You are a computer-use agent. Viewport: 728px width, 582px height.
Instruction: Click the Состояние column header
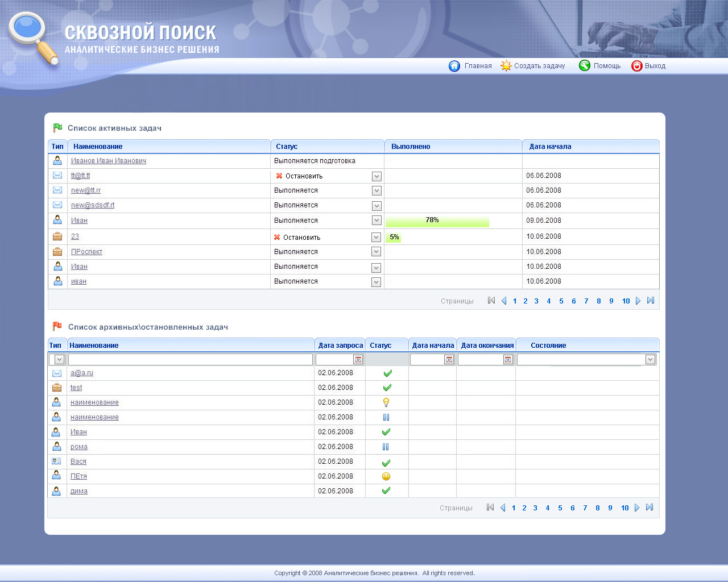(588, 346)
